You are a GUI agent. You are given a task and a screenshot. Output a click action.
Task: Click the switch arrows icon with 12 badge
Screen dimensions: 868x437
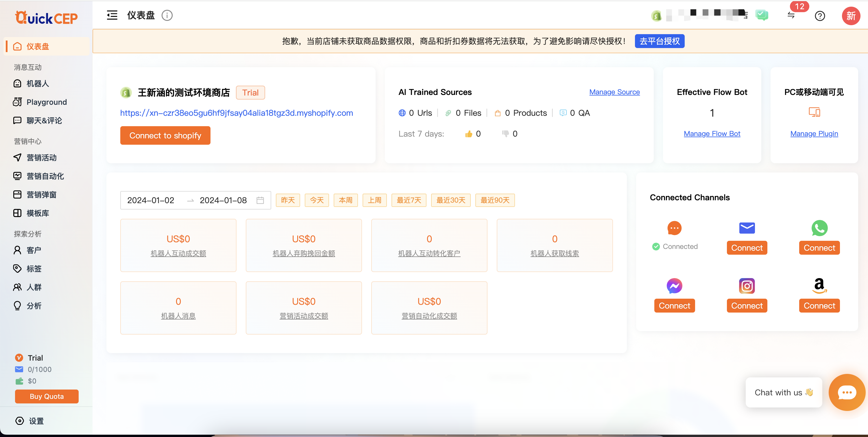coord(791,15)
